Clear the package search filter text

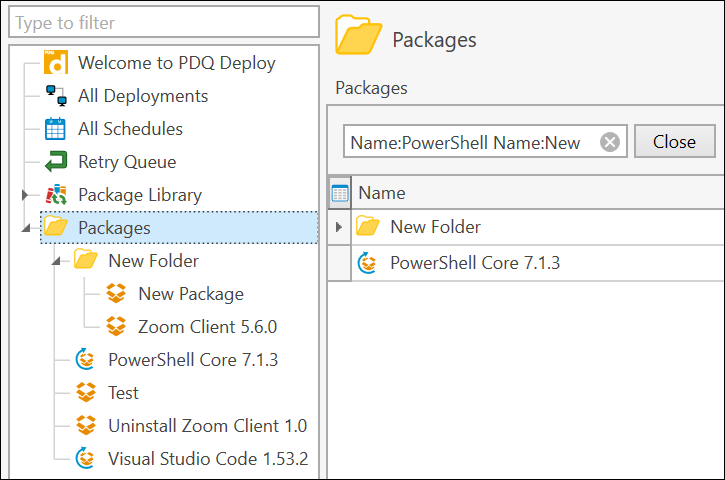pos(609,143)
